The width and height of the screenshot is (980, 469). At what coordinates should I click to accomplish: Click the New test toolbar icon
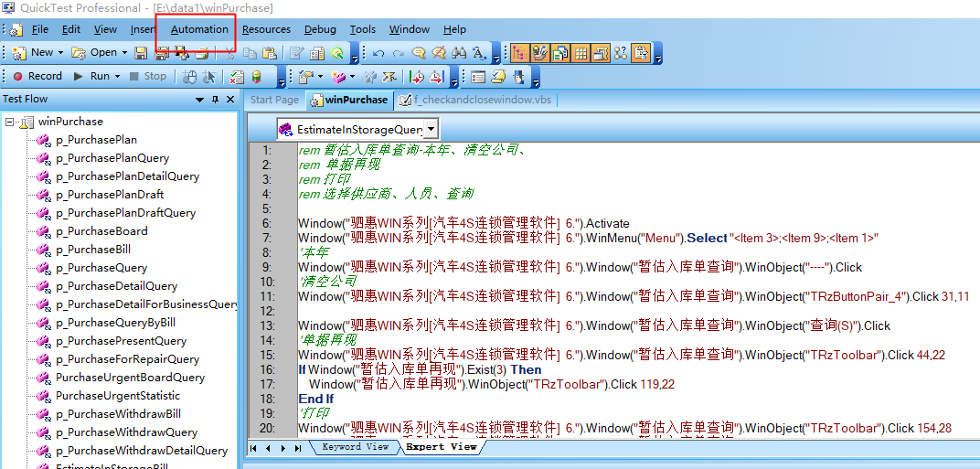click(19, 52)
